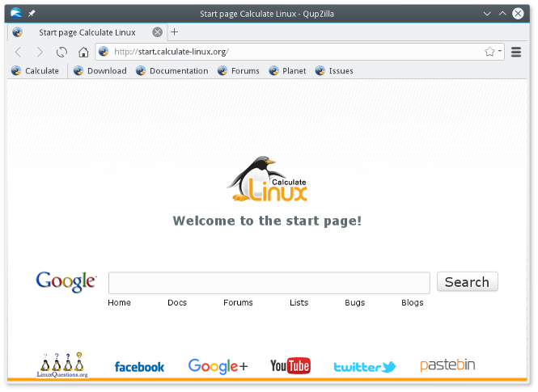This screenshot has height=392, width=538.
Task: Open the Home link below search
Action: pos(119,302)
